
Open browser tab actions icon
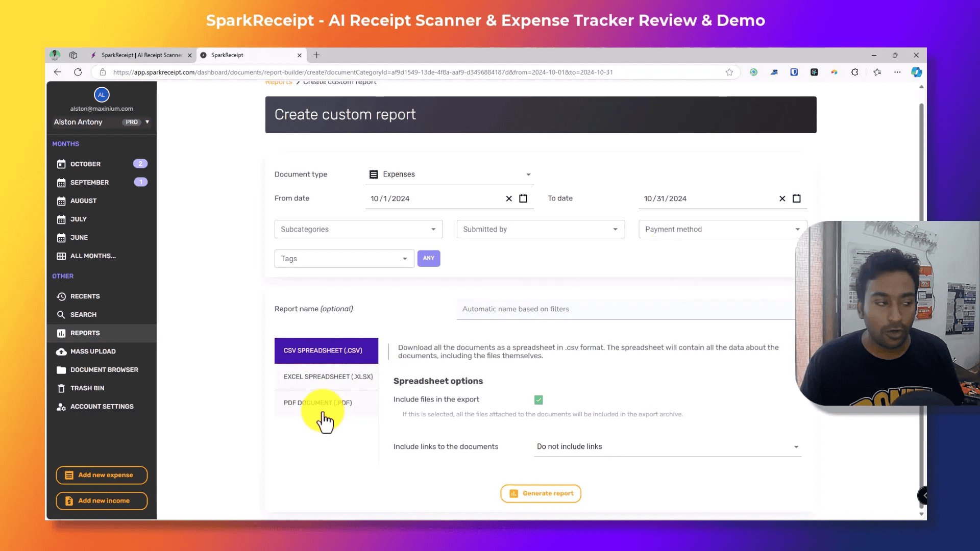[73, 55]
